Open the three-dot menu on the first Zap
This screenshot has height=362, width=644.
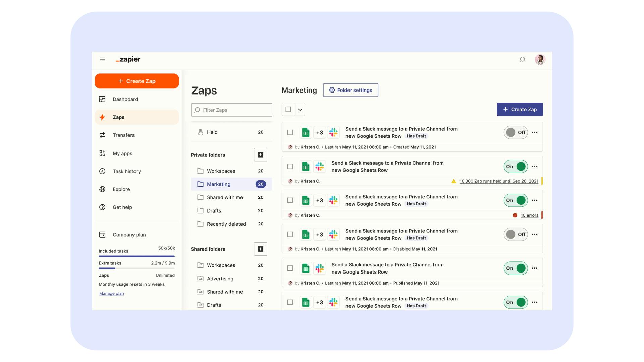tap(535, 132)
